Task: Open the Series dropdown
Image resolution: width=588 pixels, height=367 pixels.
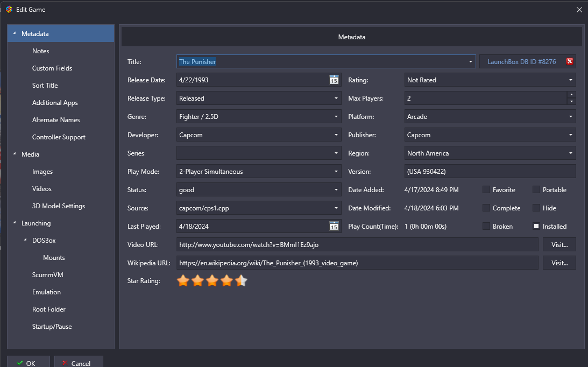Action: [336, 153]
